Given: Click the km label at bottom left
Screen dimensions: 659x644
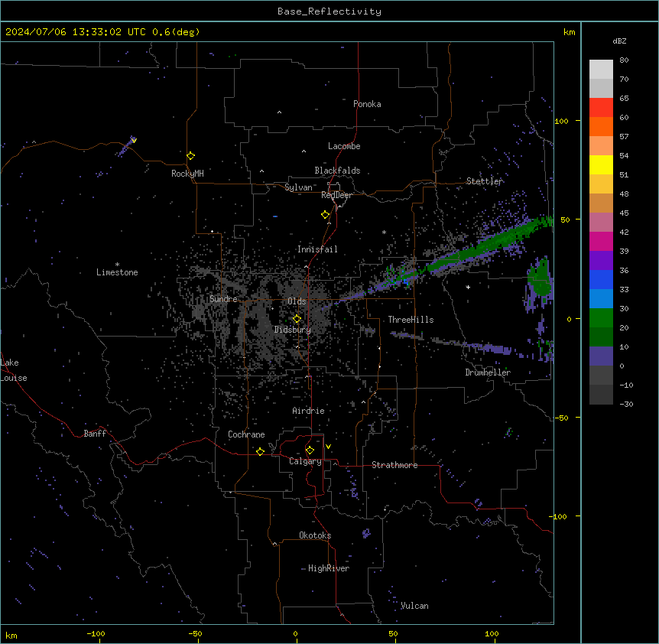Looking at the screenshot, I should tap(11, 636).
